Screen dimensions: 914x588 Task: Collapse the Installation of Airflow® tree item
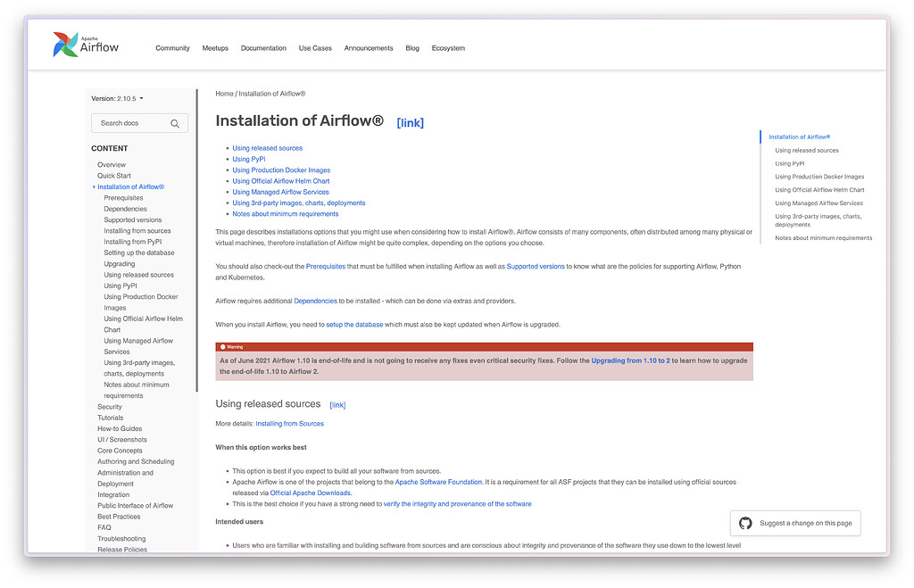(x=94, y=187)
